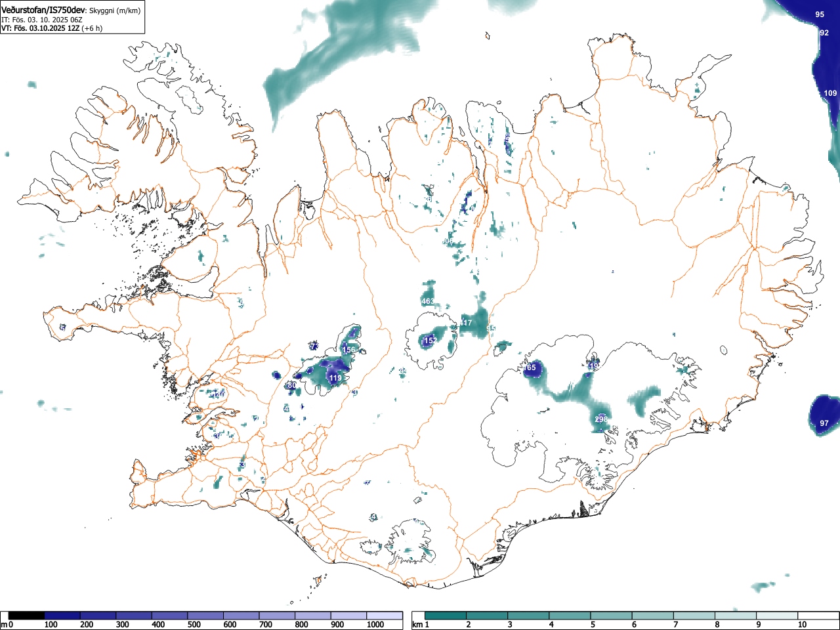This screenshot has width=840, height=630.
Task: Click the '152' value on Hofsjökull
Action: (x=429, y=341)
